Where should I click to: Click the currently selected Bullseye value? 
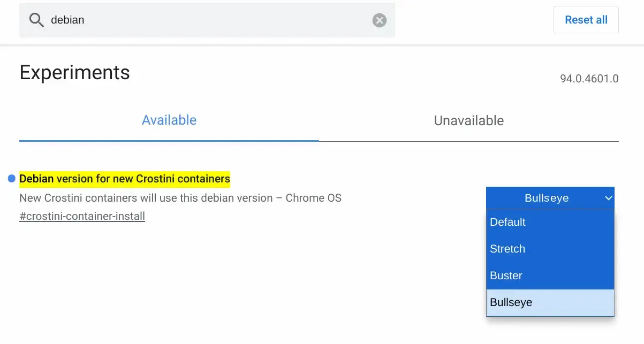click(x=546, y=198)
